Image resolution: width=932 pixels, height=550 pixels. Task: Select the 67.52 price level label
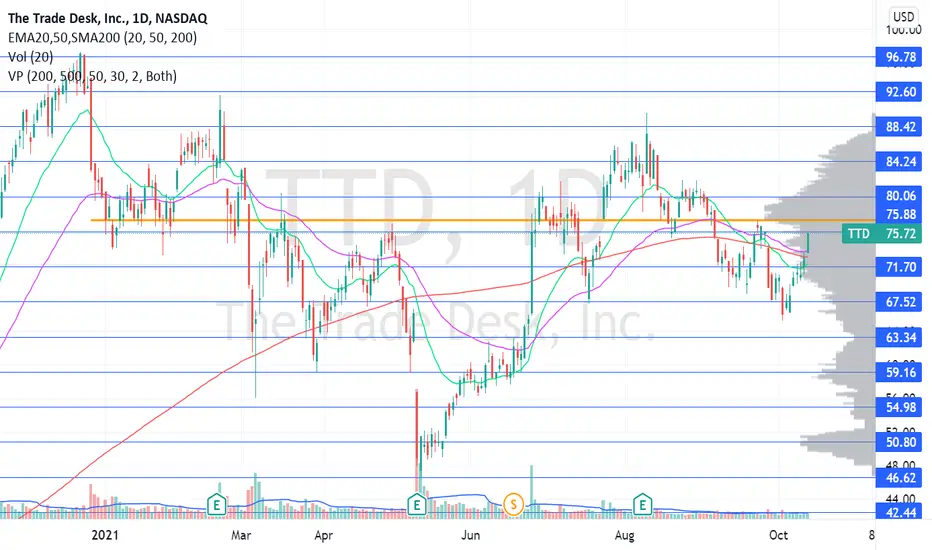click(x=899, y=302)
